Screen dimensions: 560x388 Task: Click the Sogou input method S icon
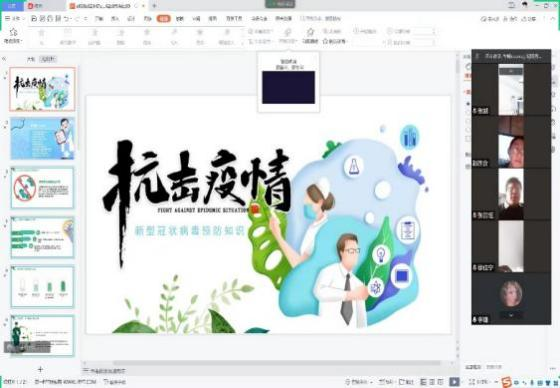coord(506,382)
